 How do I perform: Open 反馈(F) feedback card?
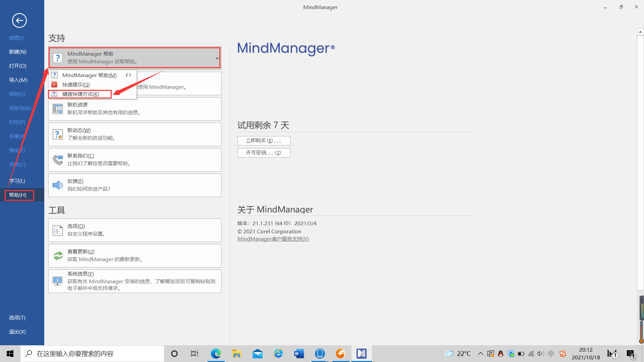135,185
